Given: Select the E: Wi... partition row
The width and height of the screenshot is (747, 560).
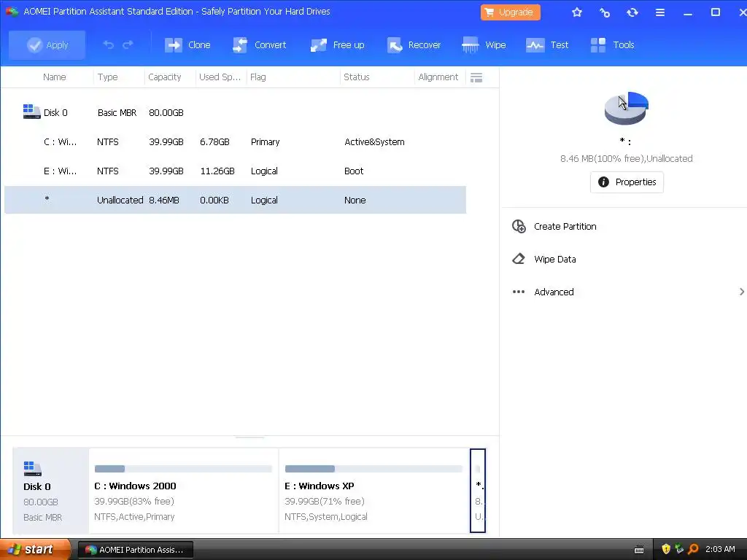Looking at the screenshot, I should click(x=236, y=171).
